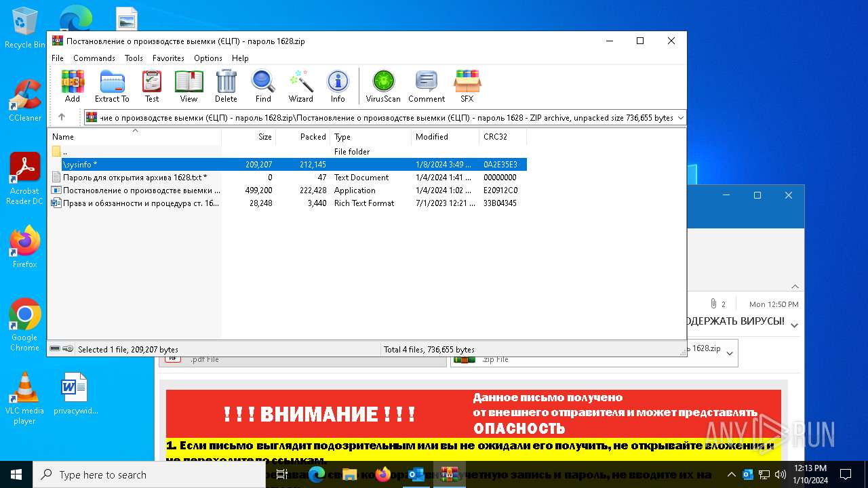Image resolution: width=868 pixels, height=488 pixels.
Task: Click the drive icon in WinRAR status bar
Action: click(55, 349)
